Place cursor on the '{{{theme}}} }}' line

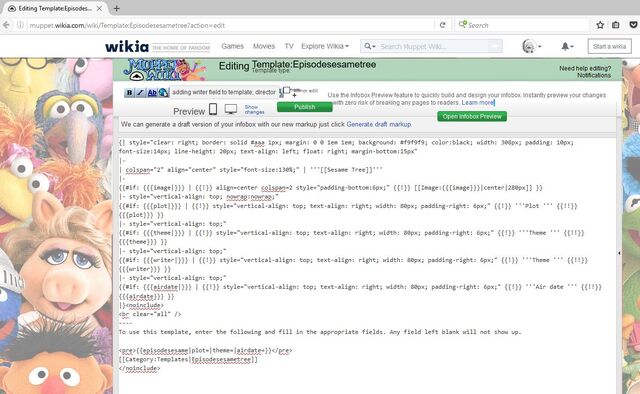click(143, 242)
